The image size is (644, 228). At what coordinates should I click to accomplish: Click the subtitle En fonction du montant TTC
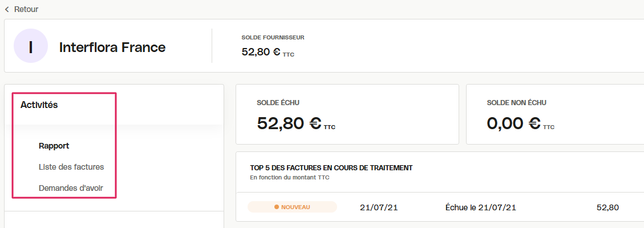click(x=290, y=178)
